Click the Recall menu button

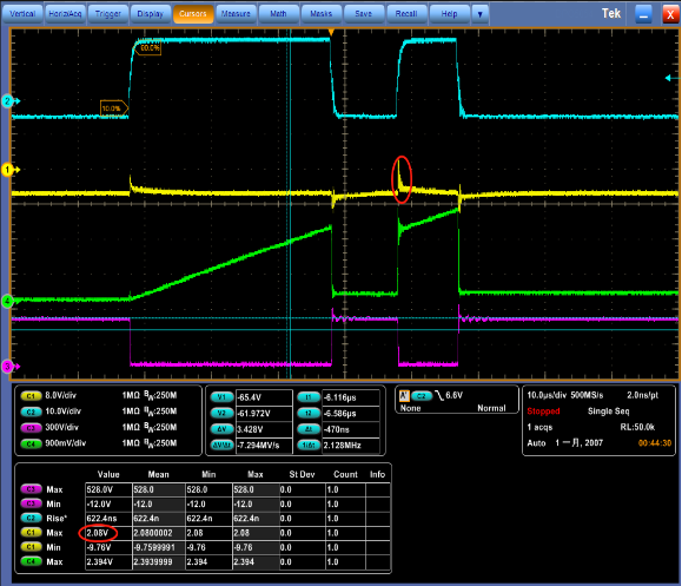pos(405,14)
